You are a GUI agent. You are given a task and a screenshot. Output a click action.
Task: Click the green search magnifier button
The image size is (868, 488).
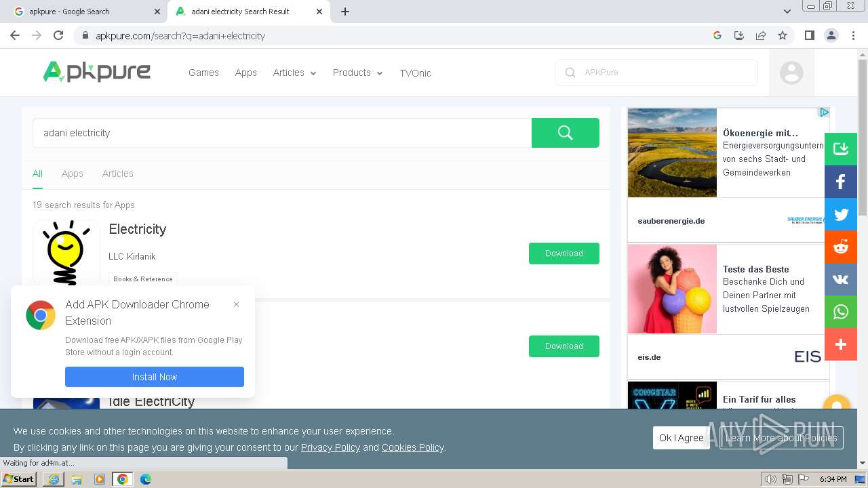565,133
